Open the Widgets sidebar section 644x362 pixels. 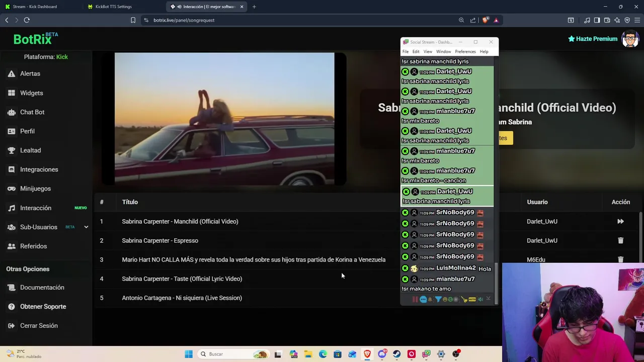[x=31, y=93]
